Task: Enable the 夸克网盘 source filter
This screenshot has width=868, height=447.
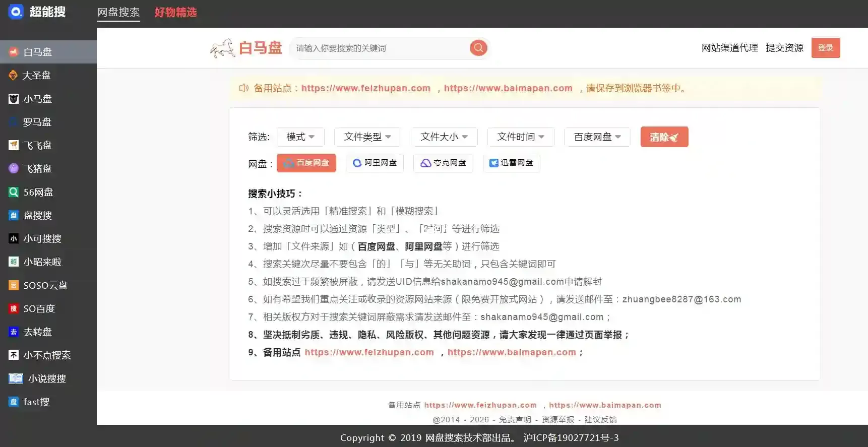Action: pyautogui.click(x=443, y=163)
